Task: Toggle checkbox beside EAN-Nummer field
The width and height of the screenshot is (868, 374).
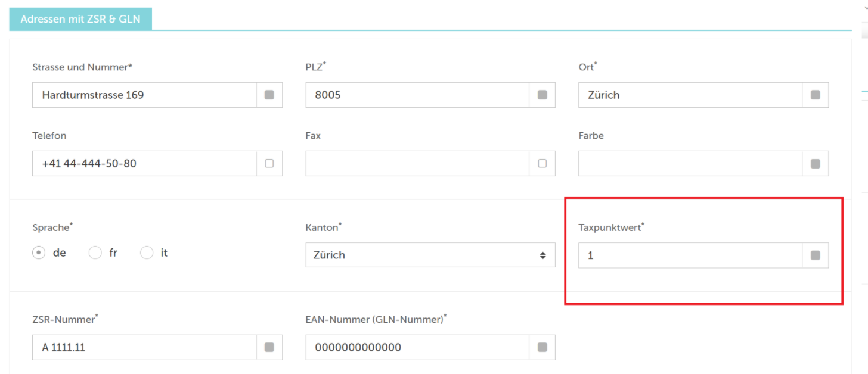Action: (x=542, y=347)
